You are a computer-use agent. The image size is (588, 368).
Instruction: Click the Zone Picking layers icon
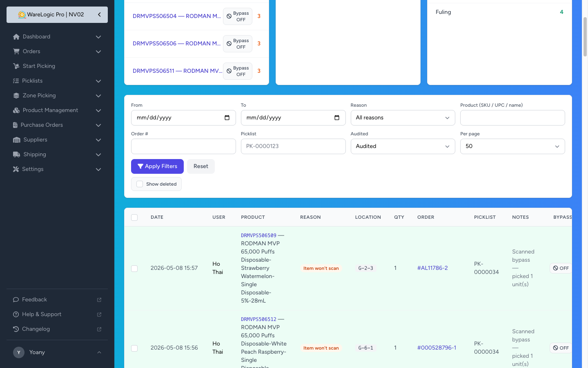16,96
